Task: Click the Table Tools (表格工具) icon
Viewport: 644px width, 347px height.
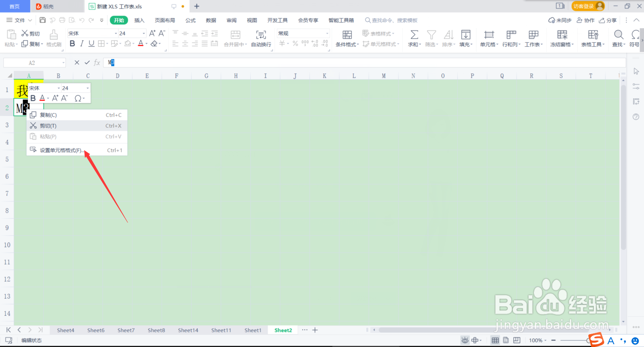Action: click(593, 35)
